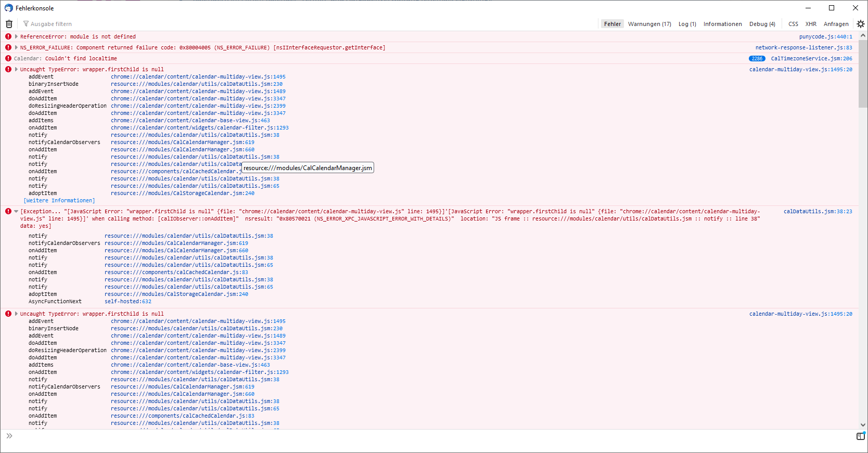
Task: Click the Weitere Informationen link
Action: pyautogui.click(x=59, y=201)
